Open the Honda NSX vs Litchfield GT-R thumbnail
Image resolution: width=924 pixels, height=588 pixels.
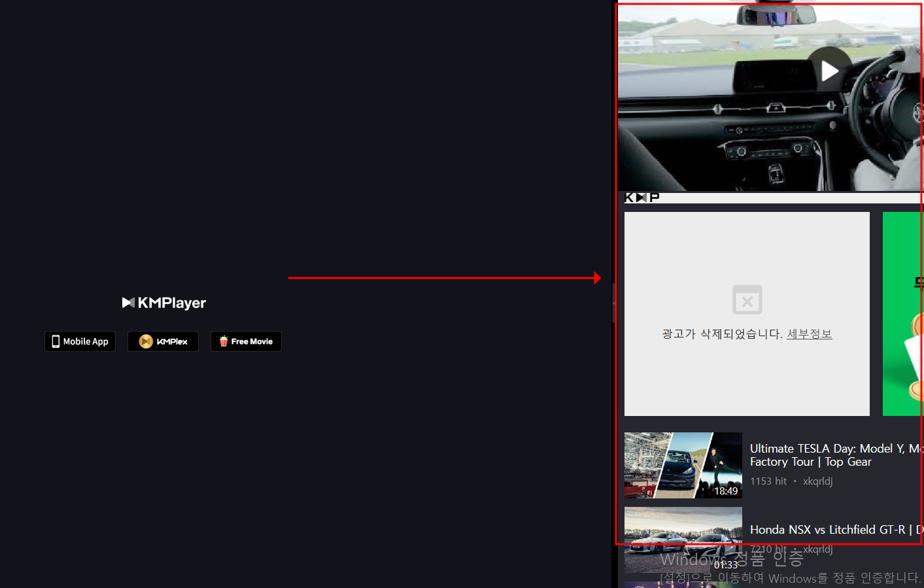click(683, 540)
